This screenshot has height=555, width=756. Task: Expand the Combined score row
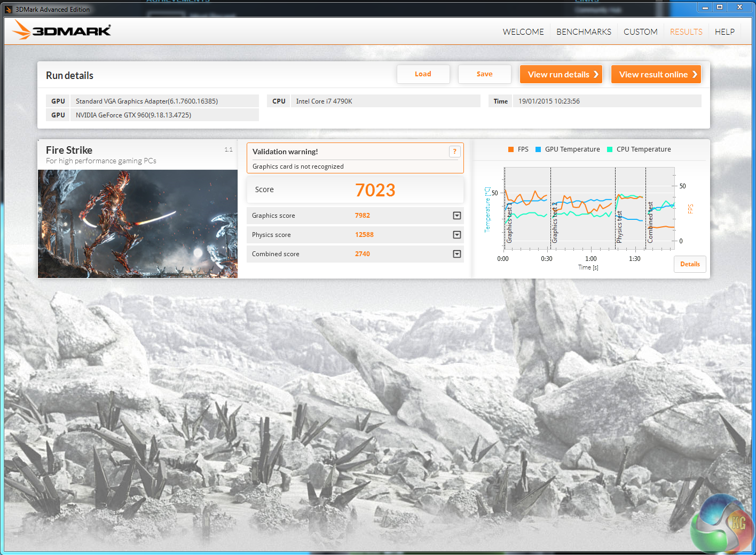pos(457,254)
